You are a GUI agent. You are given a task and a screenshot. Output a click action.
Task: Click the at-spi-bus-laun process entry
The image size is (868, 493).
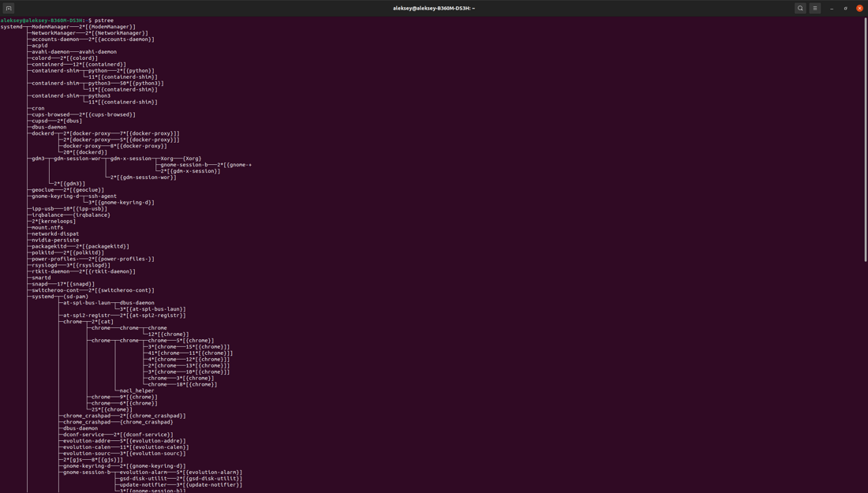click(86, 303)
